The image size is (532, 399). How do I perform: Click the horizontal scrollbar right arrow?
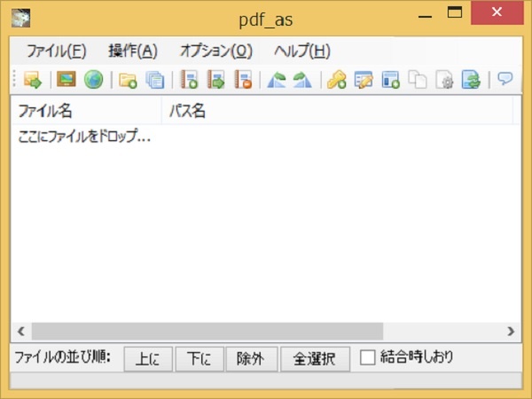511,331
